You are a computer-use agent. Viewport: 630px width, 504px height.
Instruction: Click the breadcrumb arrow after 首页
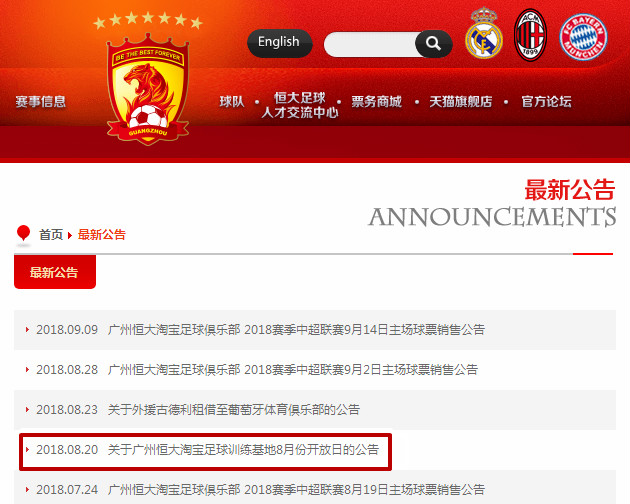[70, 235]
